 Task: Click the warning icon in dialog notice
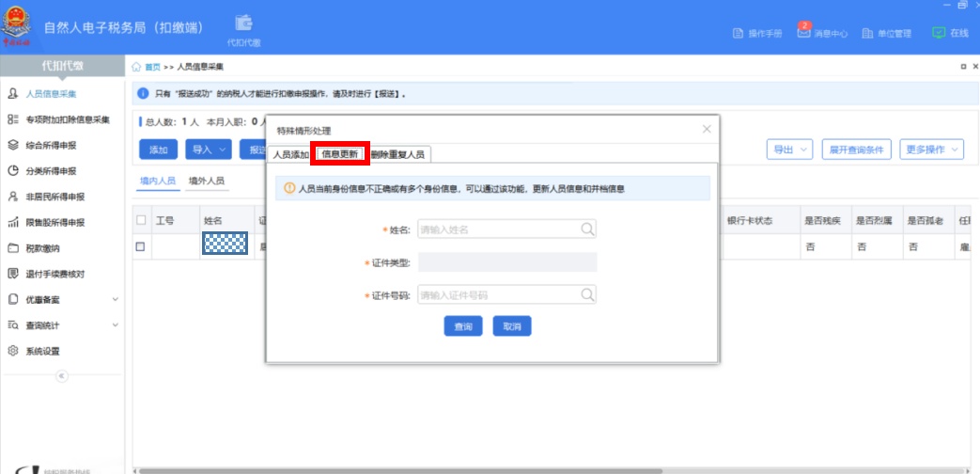click(289, 188)
